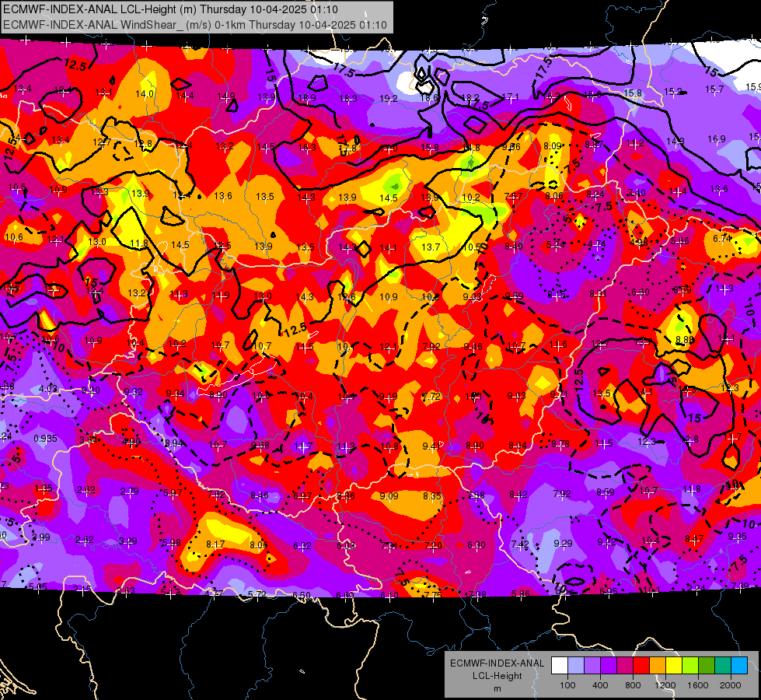Click the WindShear 0-1km title line in header
The height and width of the screenshot is (700, 761).
click(x=194, y=25)
